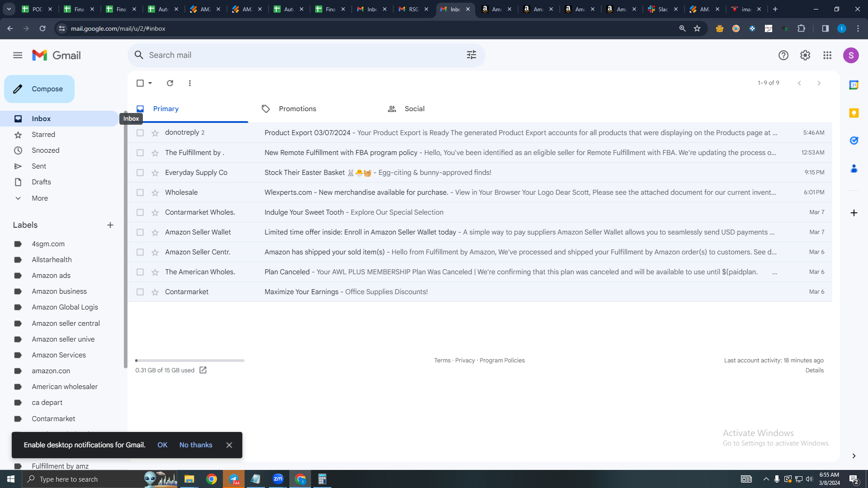
Task: Open Google Keep side panel
Action: tap(854, 113)
